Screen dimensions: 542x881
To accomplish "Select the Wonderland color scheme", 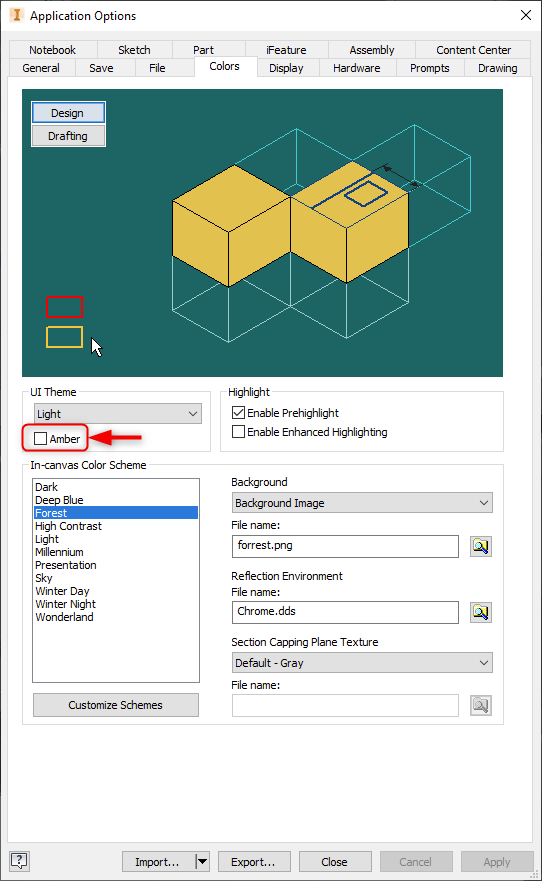I will (116, 616).
